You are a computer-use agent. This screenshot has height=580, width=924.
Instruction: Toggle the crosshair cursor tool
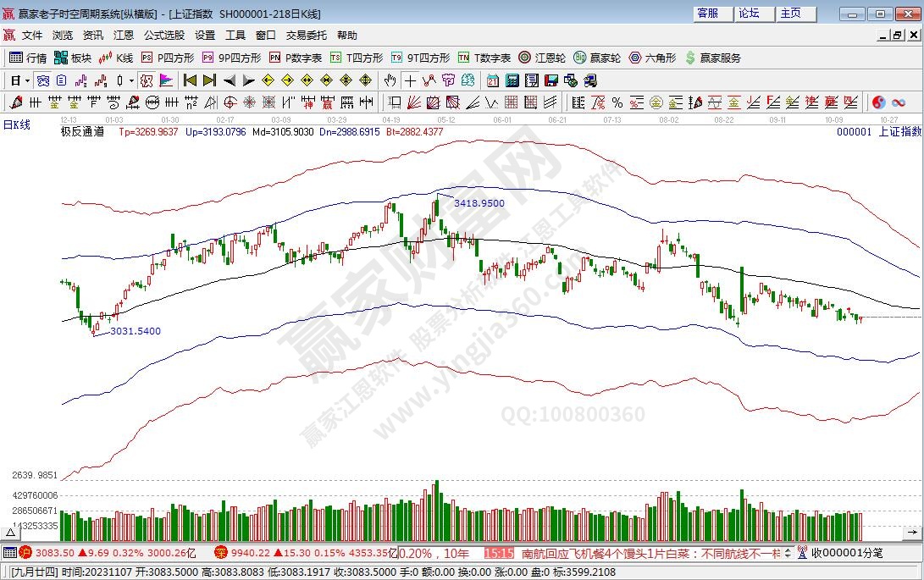410,80
